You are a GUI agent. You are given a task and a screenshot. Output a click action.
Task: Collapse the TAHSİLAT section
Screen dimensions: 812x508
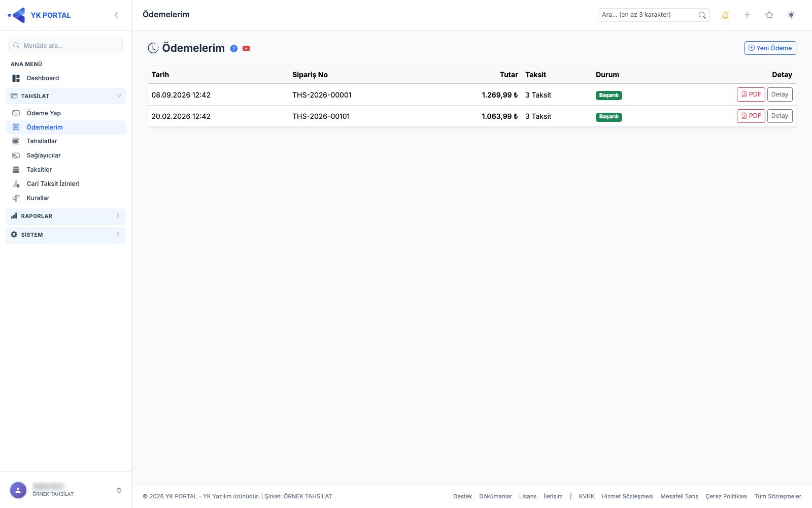[66, 96]
